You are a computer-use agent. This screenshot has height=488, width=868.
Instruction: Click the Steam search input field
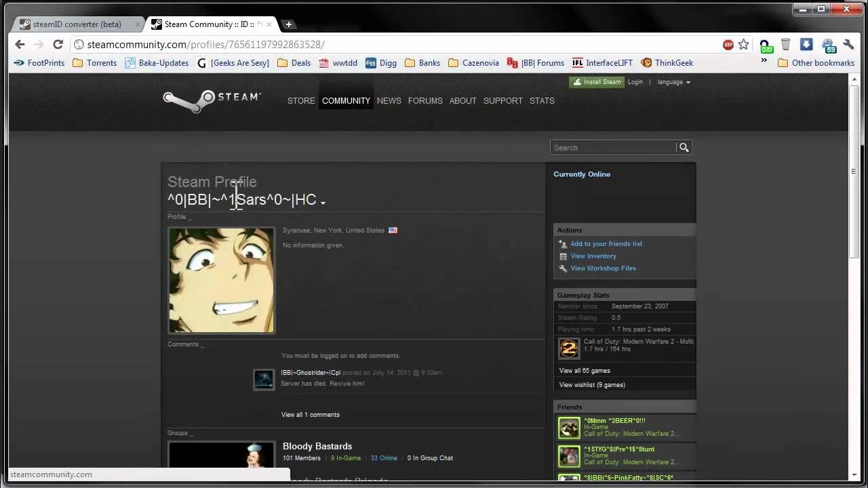(614, 148)
